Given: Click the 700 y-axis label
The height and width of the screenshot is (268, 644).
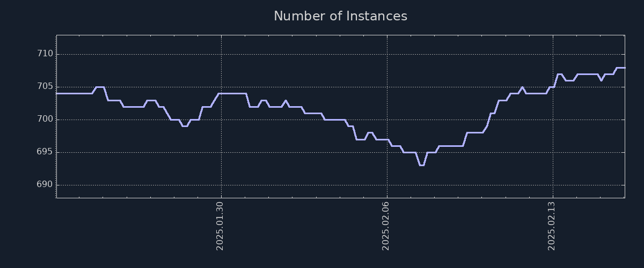Looking at the screenshot, I should 45,120.
